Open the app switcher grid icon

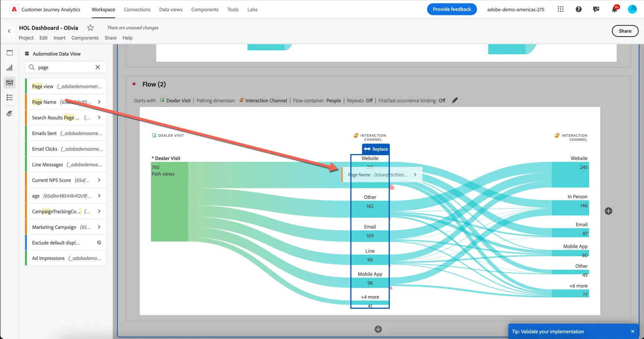[x=561, y=9]
